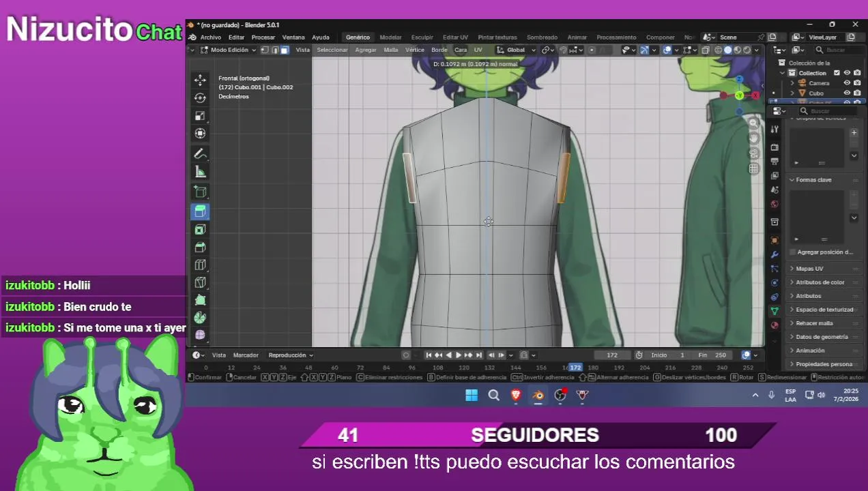Open the green Object Data mesh tab
The image size is (868, 491).
tap(775, 311)
